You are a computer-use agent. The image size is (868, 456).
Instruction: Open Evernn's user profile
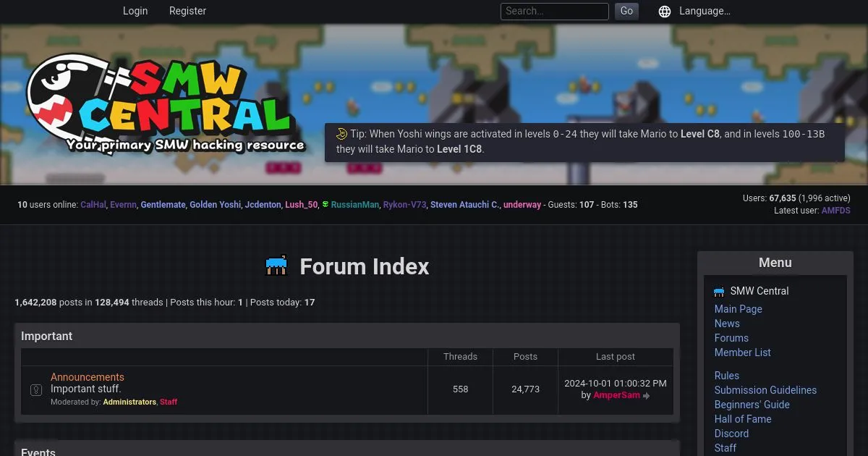tap(123, 205)
